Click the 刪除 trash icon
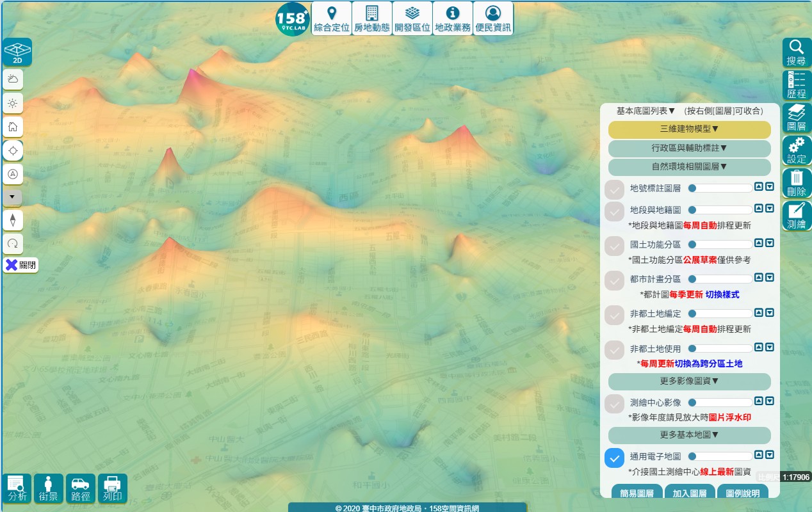This screenshot has width=812, height=512. pyautogui.click(x=797, y=183)
